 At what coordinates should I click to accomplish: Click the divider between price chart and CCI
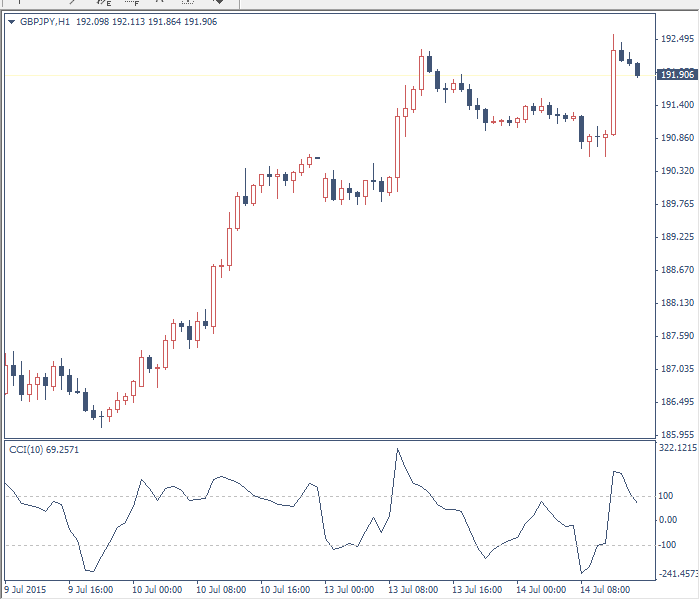click(330, 439)
